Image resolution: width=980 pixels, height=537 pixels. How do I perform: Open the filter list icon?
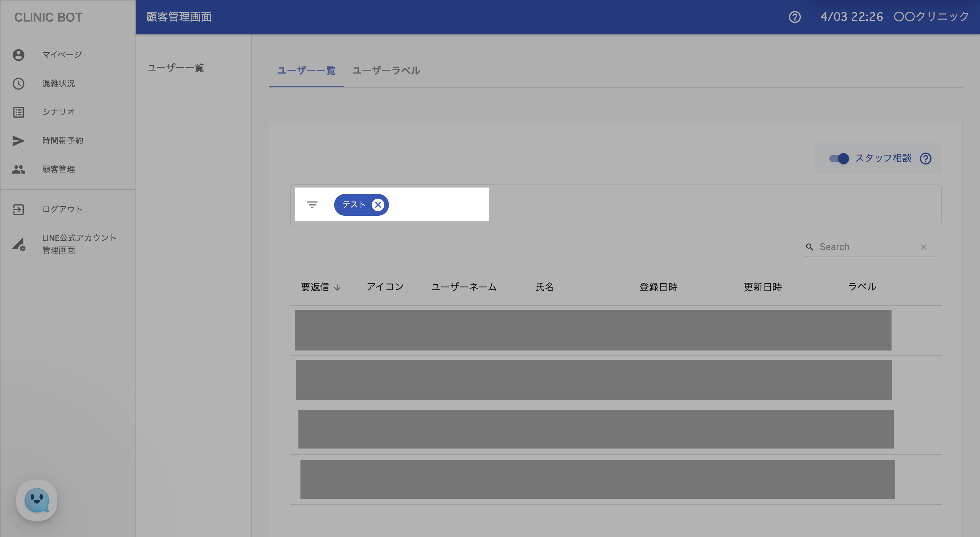point(312,205)
